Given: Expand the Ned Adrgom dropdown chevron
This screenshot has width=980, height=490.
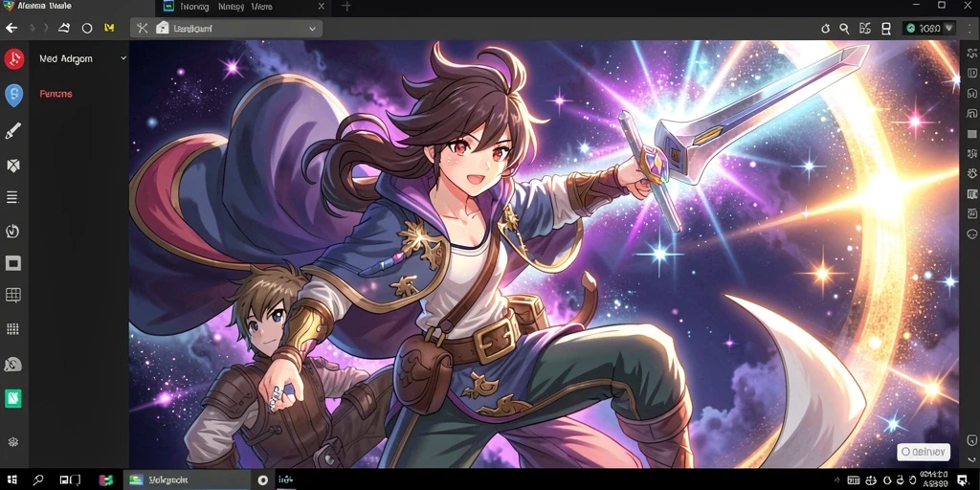Looking at the screenshot, I should [123, 58].
